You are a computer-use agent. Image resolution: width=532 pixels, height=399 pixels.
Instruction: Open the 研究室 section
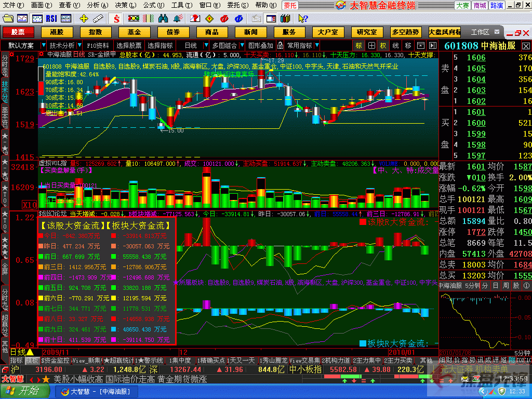[367, 32]
